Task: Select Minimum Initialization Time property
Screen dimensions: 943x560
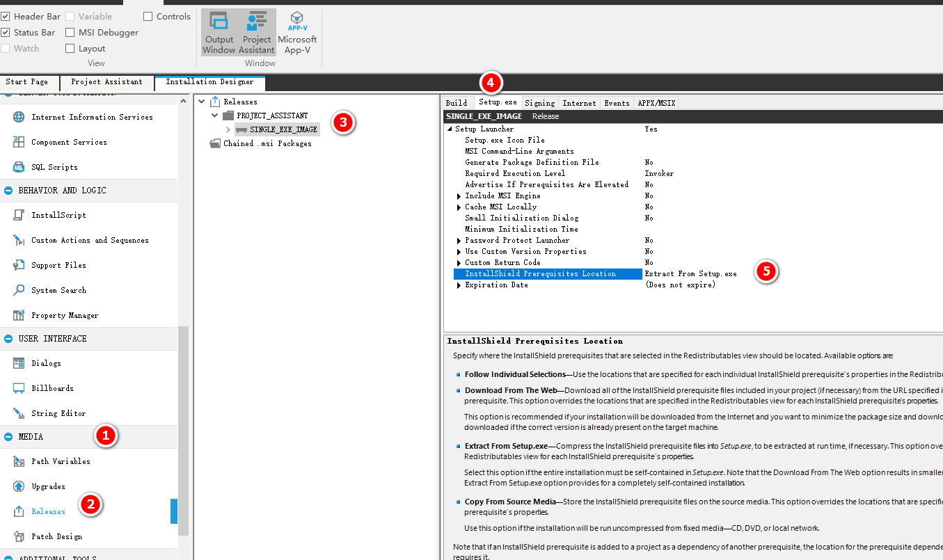Action: [x=521, y=229]
